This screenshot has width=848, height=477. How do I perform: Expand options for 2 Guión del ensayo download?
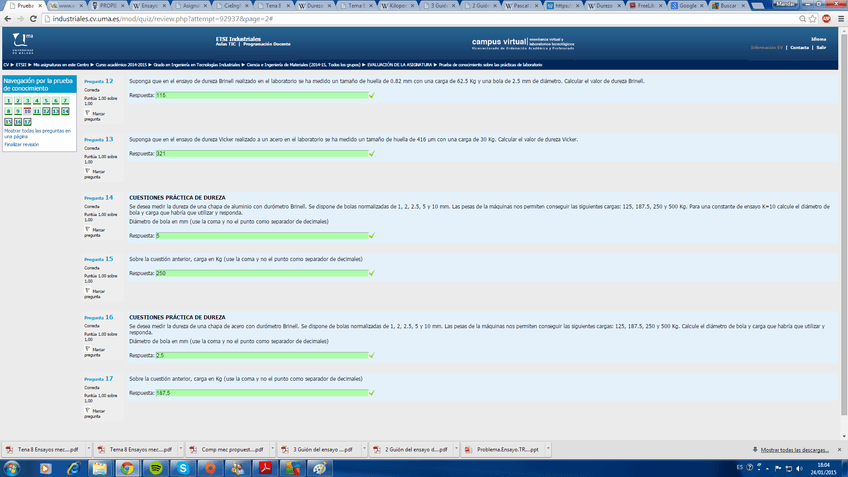pos(456,449)
